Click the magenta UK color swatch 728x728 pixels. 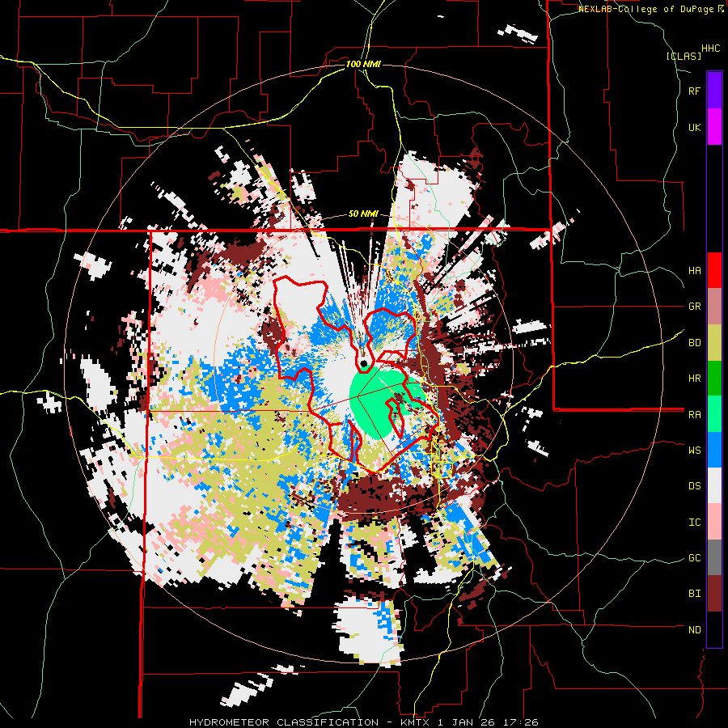(714, 127)
